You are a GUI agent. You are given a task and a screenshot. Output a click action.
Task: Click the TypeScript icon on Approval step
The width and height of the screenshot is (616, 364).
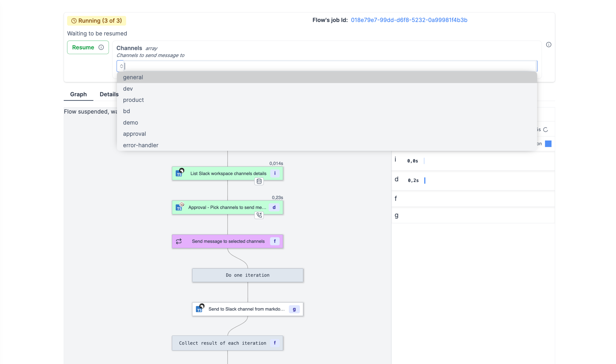tap(179, 208)
